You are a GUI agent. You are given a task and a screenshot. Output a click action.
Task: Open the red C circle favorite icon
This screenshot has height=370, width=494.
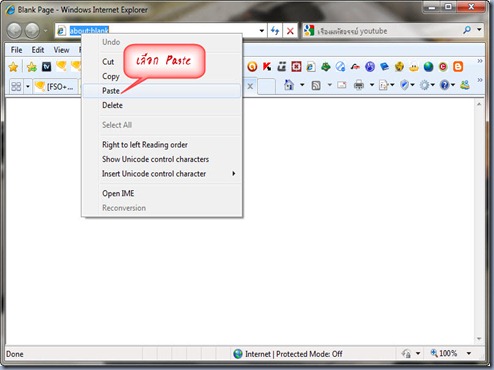[x=443, y=67]
